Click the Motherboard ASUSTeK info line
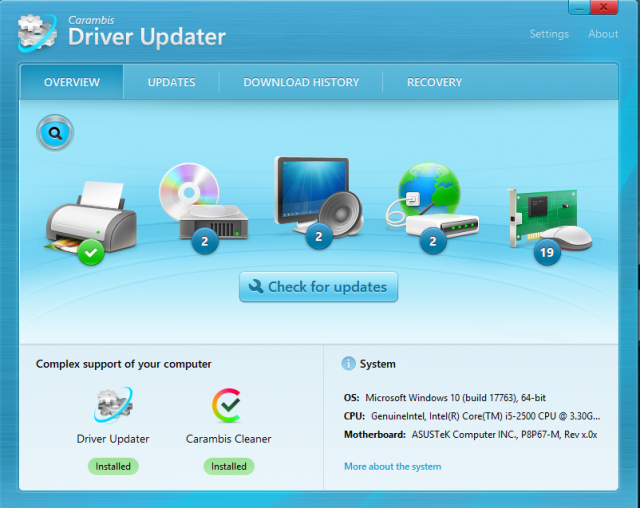Screen dimensions: 640x508 click(471, 435)
